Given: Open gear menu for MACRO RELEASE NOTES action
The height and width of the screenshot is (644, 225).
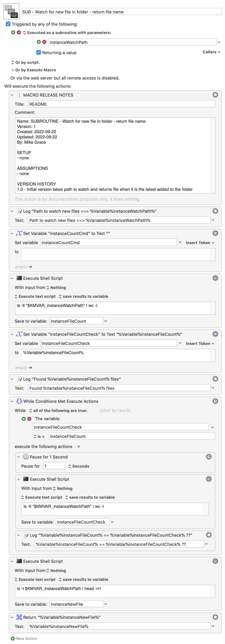Looking at the screenshot, I should point(215,95).
